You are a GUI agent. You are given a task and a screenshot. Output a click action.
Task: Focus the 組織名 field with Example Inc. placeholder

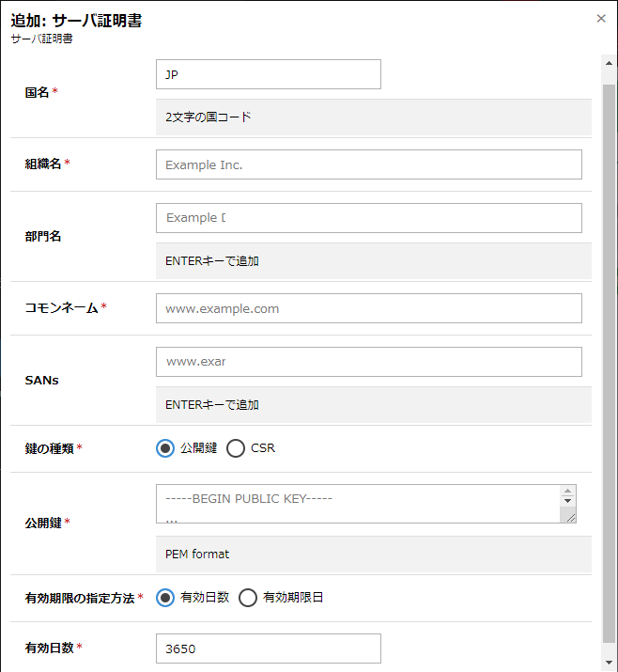click(x=369, y=164)
